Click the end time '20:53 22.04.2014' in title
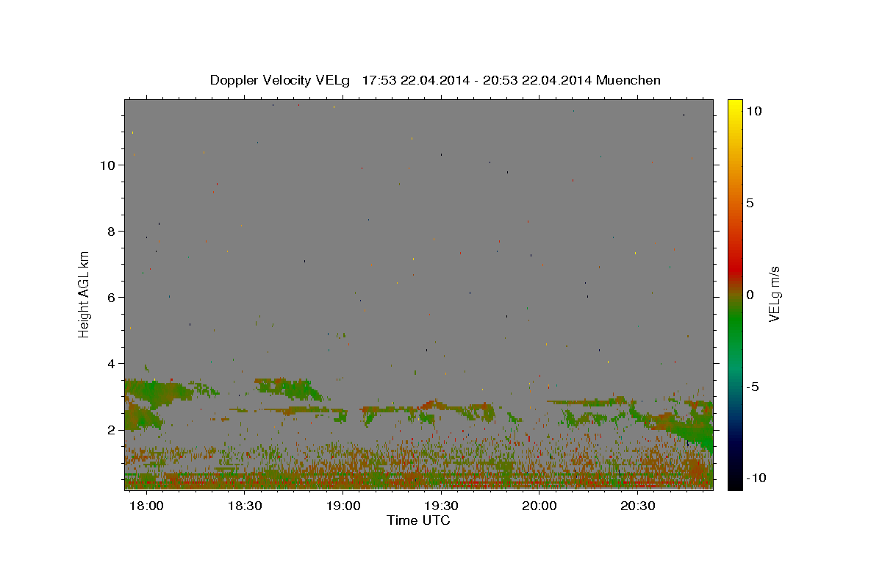 click(536, 81)
